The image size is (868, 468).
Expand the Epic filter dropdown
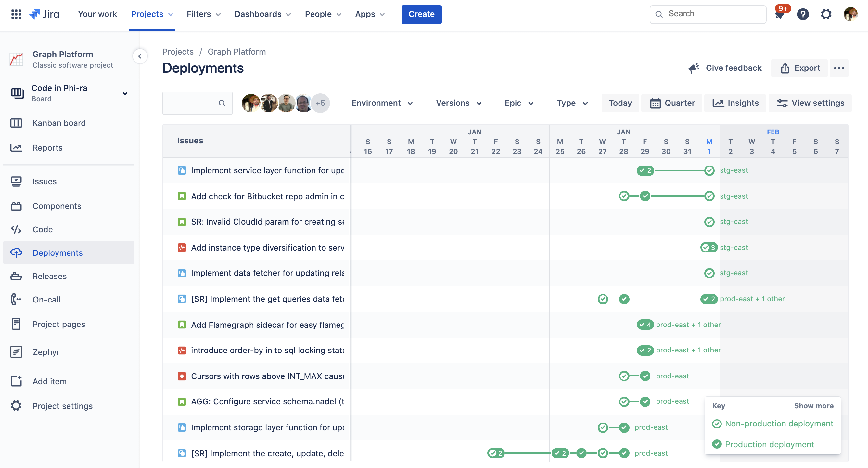pos(519,103)
